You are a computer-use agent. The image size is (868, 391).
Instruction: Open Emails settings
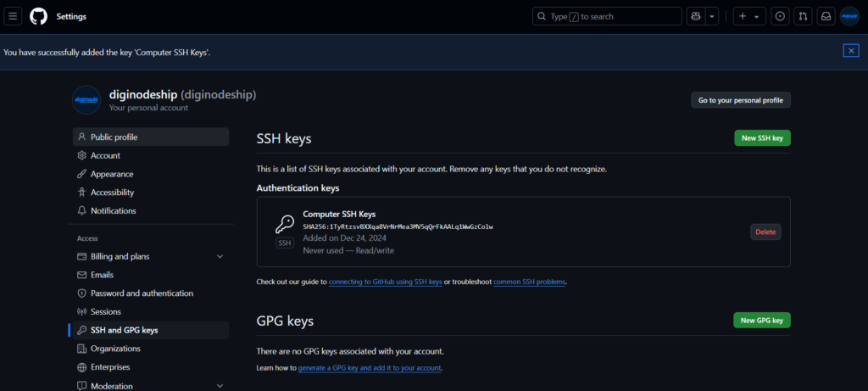(x=151, y=275)
